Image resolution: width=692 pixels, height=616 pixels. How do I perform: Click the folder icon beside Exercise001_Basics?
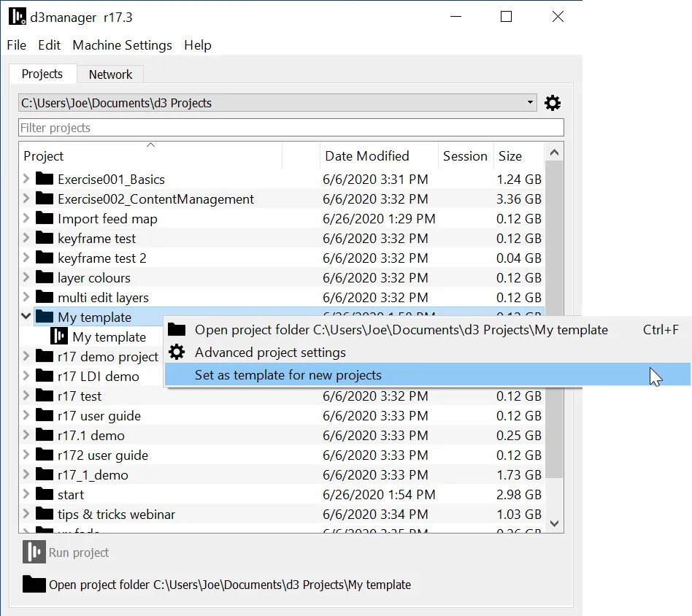point(45,179)
